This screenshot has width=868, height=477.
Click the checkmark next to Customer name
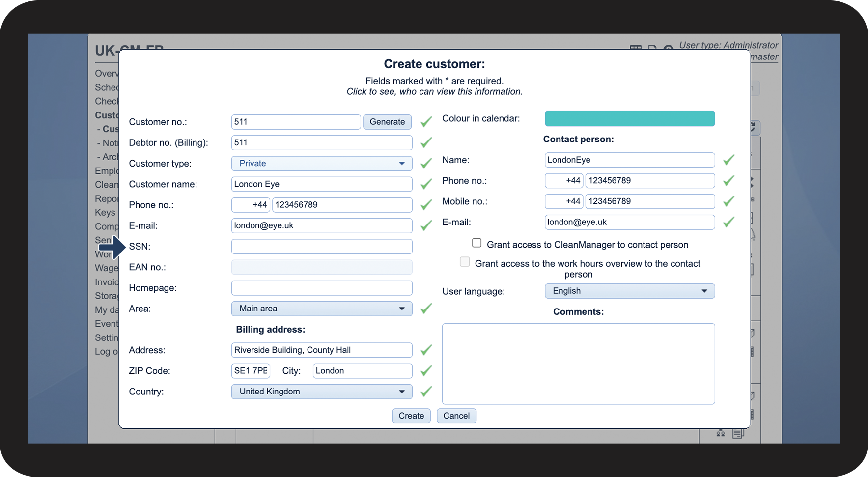426,184
